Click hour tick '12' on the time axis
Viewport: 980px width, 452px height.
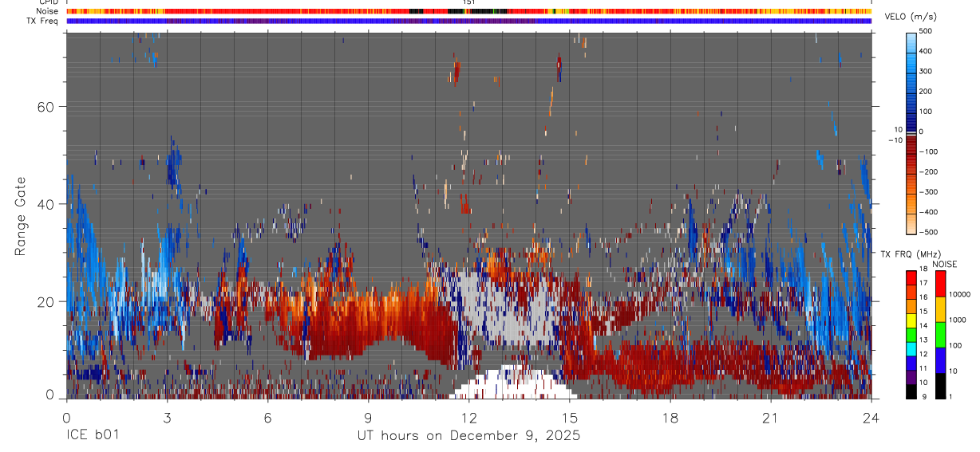click(x=469, y=418)
